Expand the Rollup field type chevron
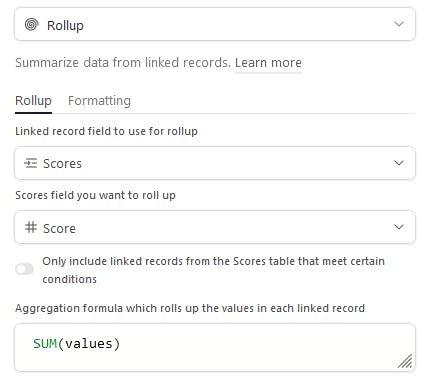This screenshot has height=383, width=424. (399, 24)
